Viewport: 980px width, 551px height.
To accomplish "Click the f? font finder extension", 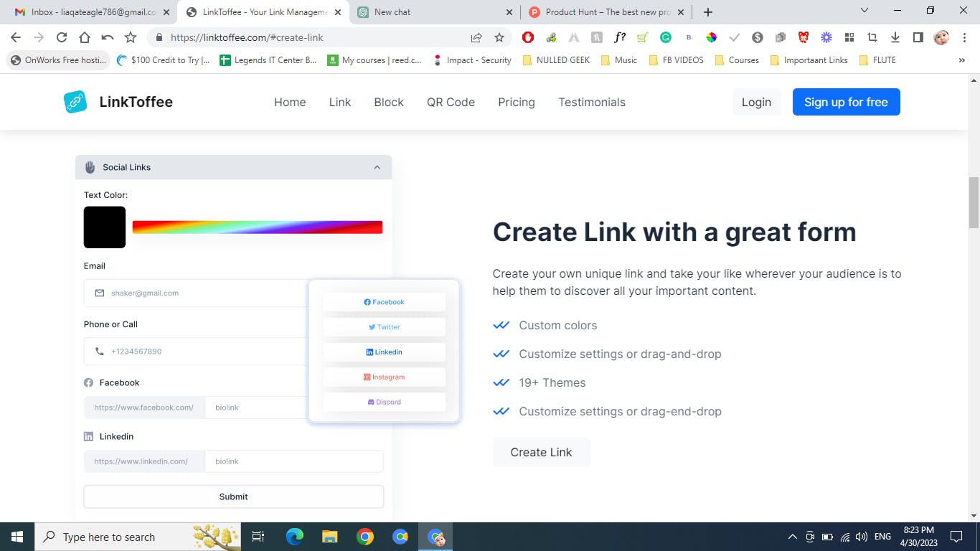I will tap(620, 37).
